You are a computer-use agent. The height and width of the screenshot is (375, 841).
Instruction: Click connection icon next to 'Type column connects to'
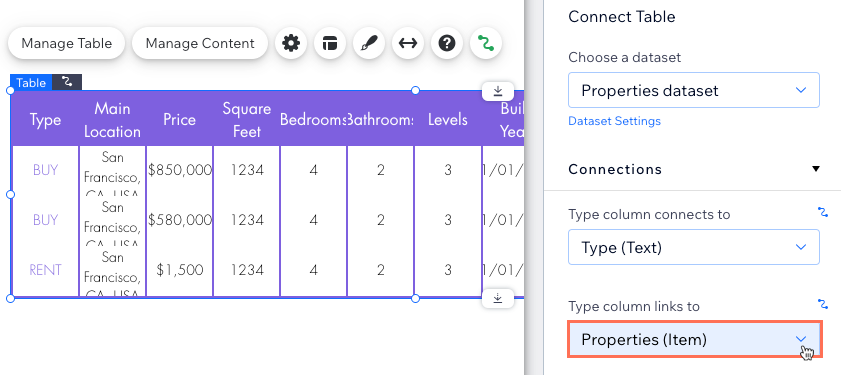(823, 212)
